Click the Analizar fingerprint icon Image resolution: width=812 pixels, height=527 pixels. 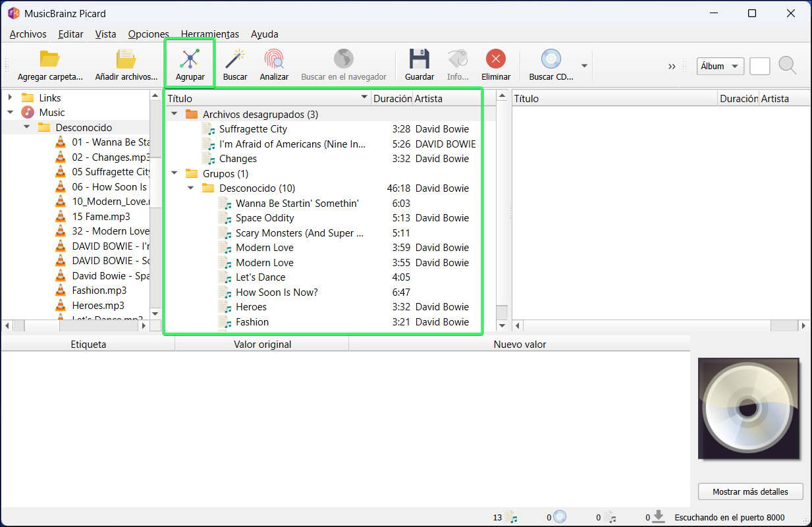point(274,59)
